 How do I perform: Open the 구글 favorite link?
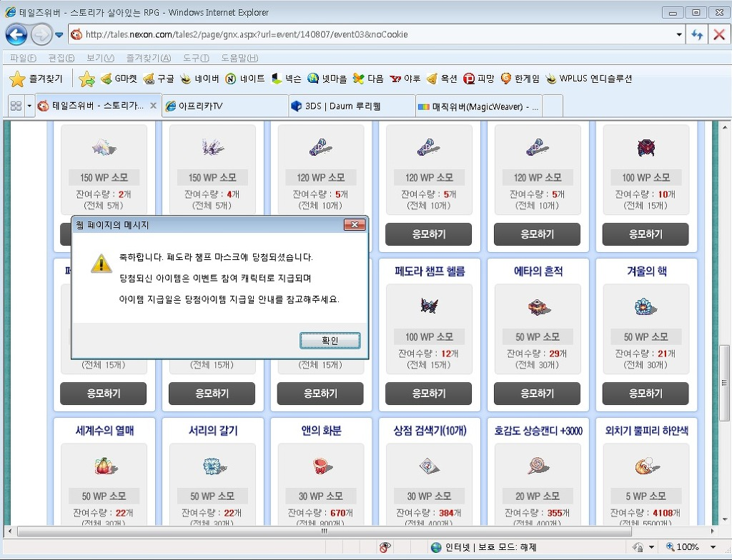(159, 79)
